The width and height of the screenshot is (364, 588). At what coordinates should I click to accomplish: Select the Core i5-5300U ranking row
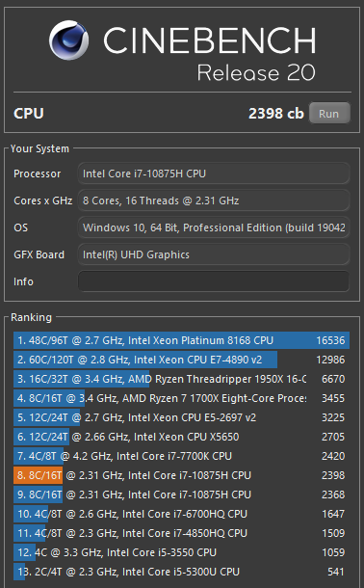pos(181,572)
